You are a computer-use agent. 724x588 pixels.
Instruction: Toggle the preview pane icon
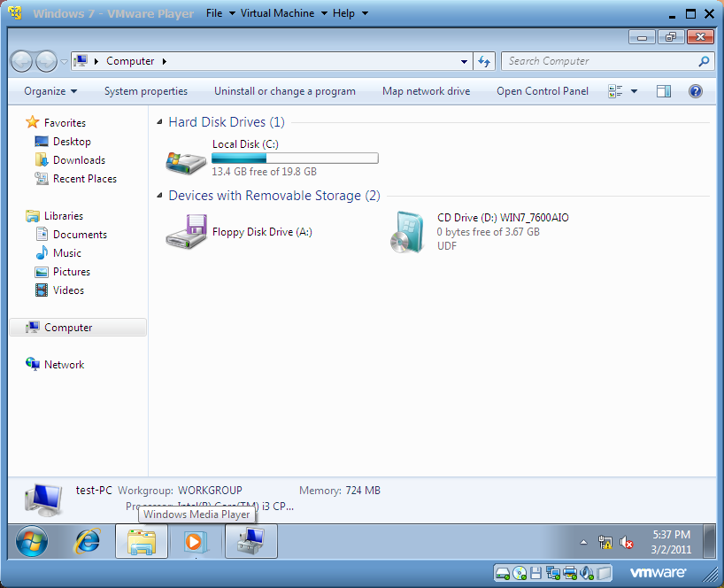664,91
